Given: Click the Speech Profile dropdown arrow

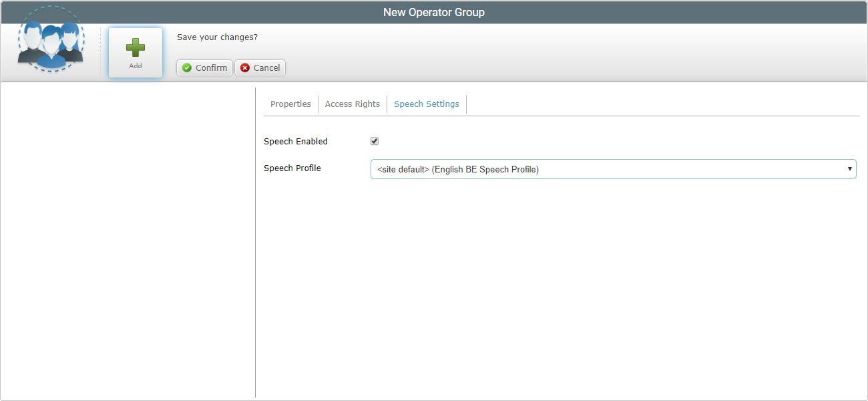Looking at the screenshot, I should 849,168.
